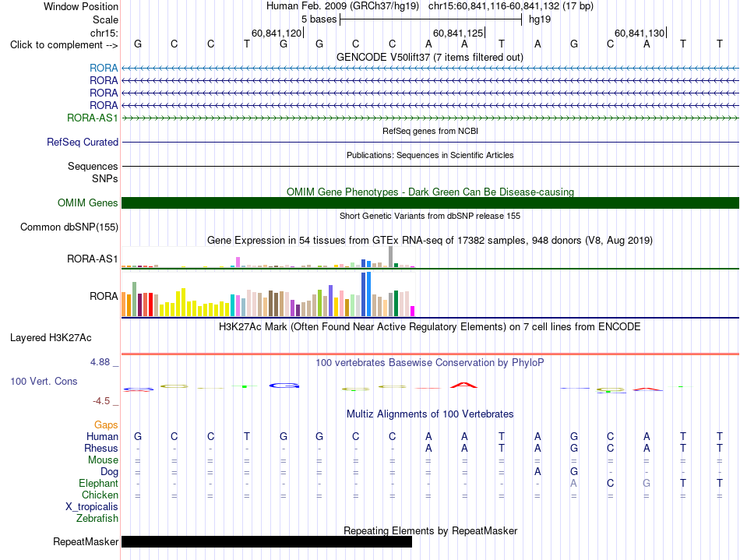Click the RORA-AS1 green transcript line
The image size is (740, 560).
tap(430, 118)
